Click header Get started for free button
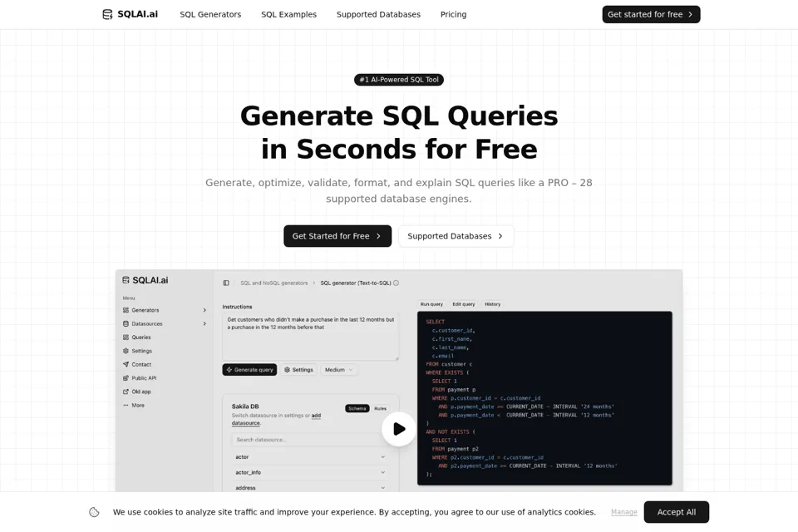This screenshot has height=532, width=798. tap(651, 14)
